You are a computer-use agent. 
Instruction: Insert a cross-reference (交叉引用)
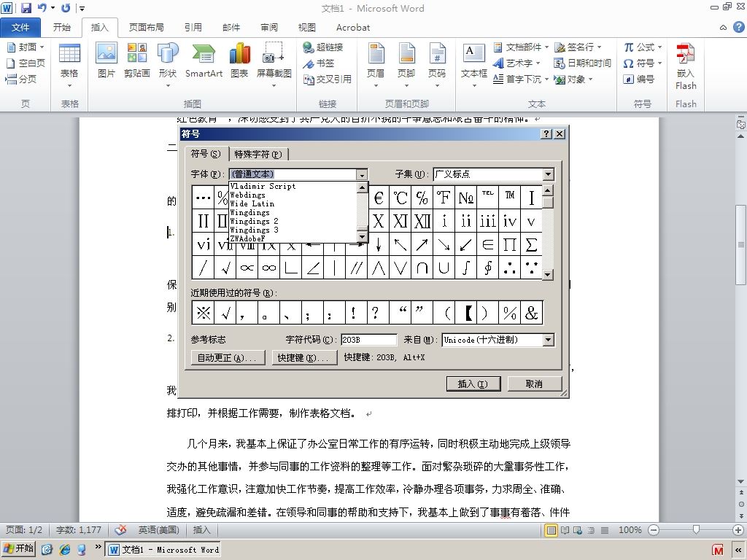[328, 79]
